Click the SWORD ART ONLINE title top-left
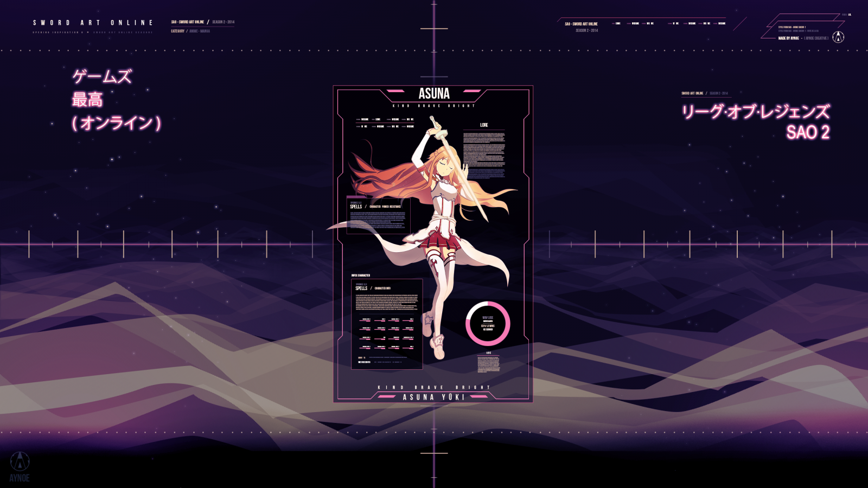Image resolution: width=868 pixels, height=488 pixels. (x=93, y=23)
